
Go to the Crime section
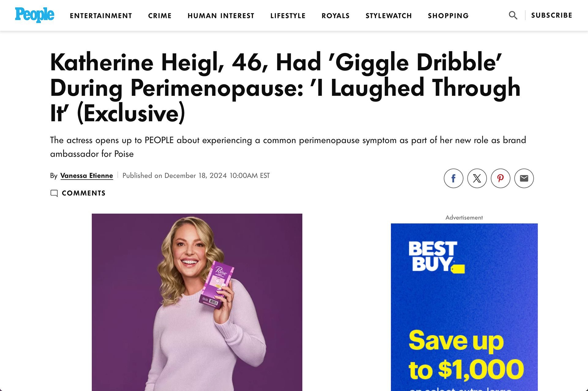click(x=160, y=16)
